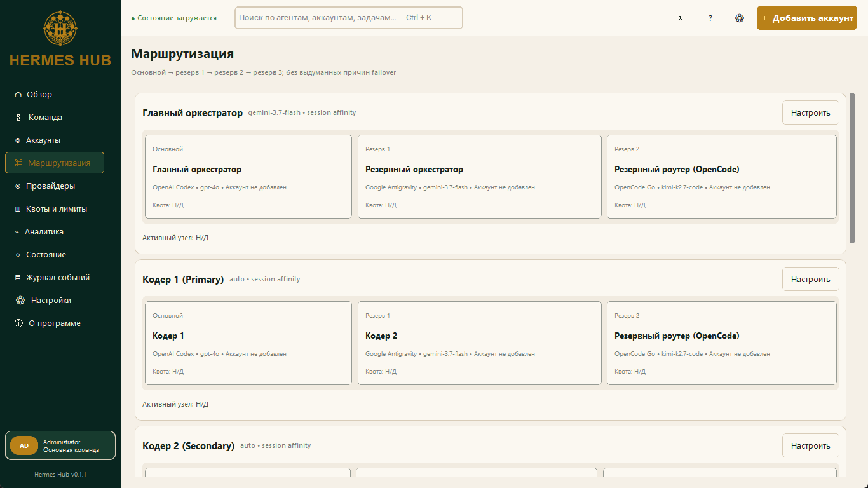The height and width of the screenshot is (488, 868).
Task: Click Добавить аккаунт button
Action: [x=807, y=18]
